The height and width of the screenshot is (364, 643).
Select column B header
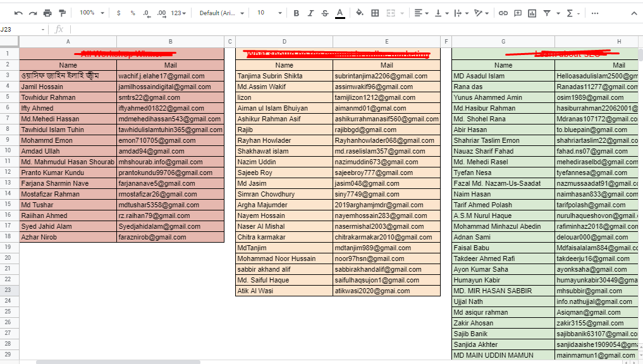point(171,42)
